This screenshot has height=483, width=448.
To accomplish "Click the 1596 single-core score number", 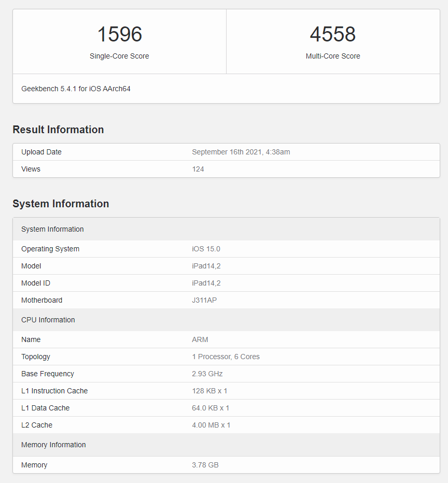I will tap(119, 35).
